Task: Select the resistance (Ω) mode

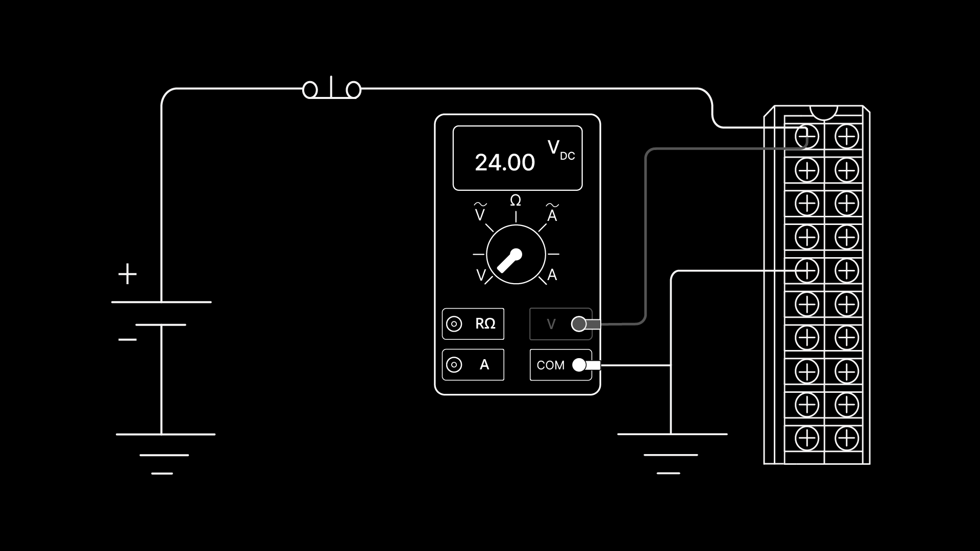Action: (x=515, y=201)
